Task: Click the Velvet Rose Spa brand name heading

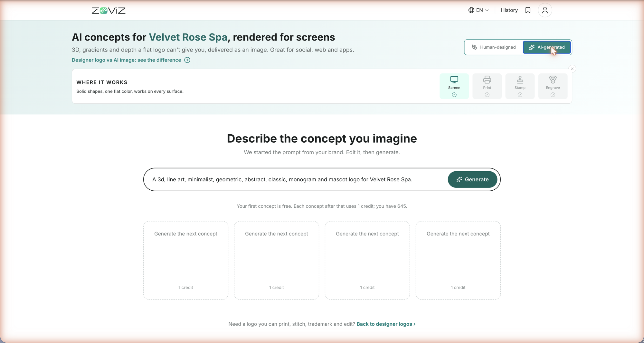Action: tap(188, 37)
